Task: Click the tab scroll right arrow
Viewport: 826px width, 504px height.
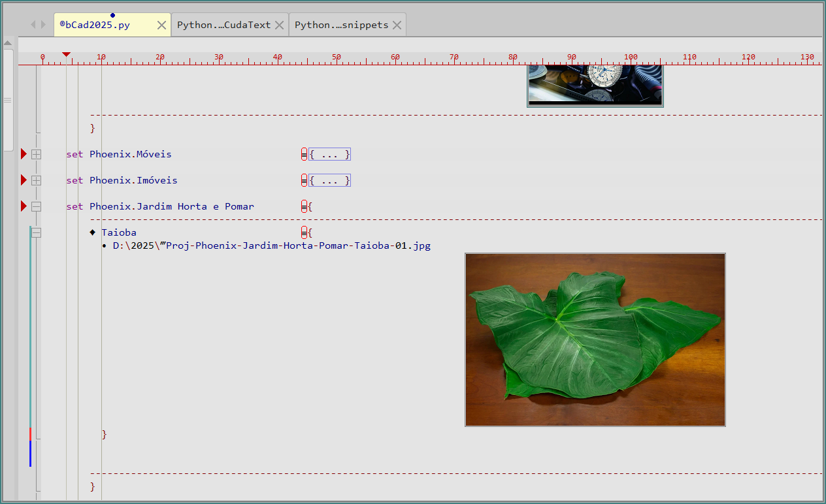Action: tap(44, 25)
